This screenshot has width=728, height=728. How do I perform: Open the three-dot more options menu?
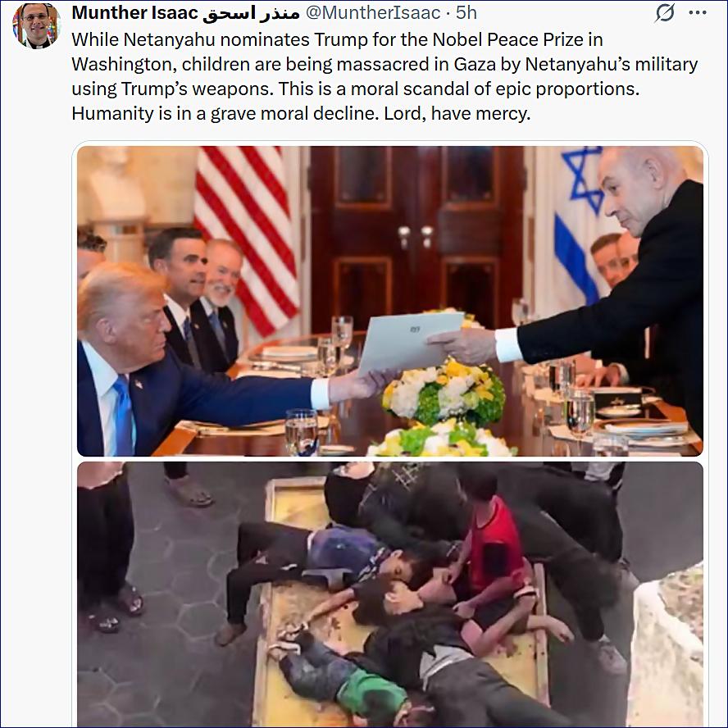point(698,13)
